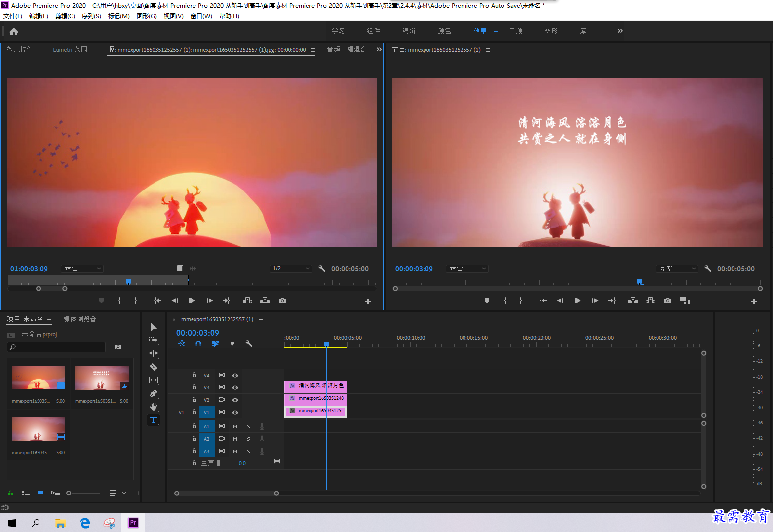Open Source monitor button editor plus
Image resolution: width=773 pixels, height=532 pixels.
pos(368,301)
